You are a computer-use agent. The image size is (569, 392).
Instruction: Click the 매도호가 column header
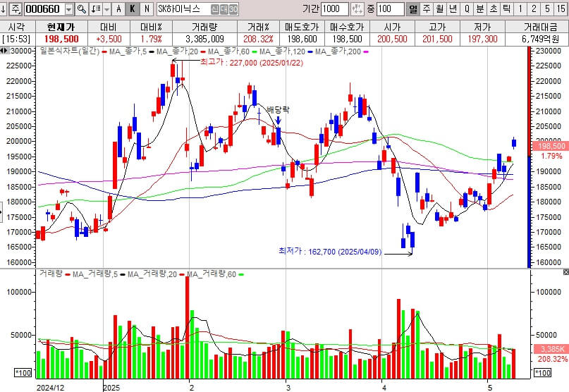(x=302, y=27)
